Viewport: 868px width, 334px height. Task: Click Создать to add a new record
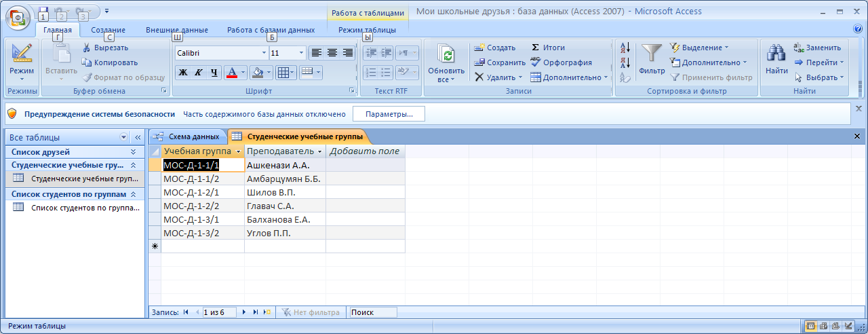(x=495, y=48)
